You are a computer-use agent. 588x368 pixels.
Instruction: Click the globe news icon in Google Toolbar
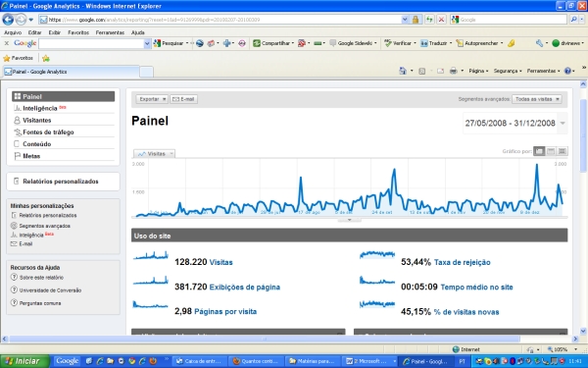pos(200,43)
